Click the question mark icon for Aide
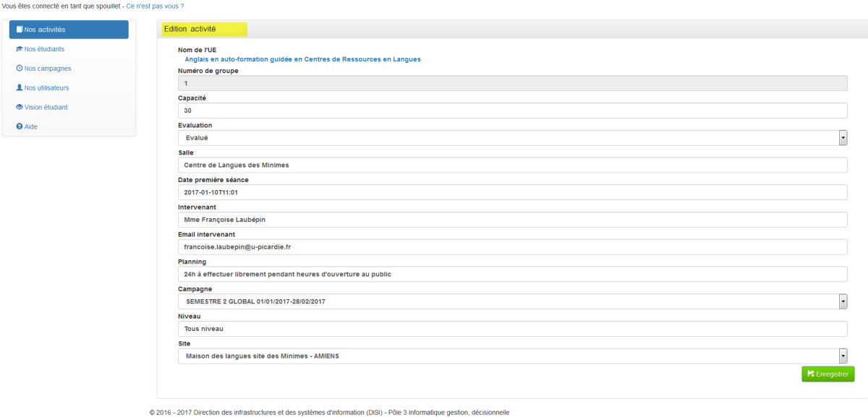868x417 pixels. point(20,126)
